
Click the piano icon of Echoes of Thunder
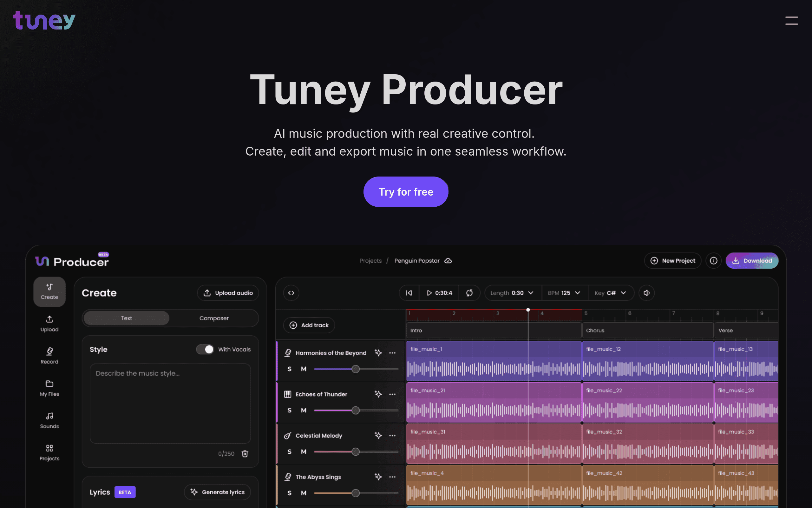[x=288, y=394]
